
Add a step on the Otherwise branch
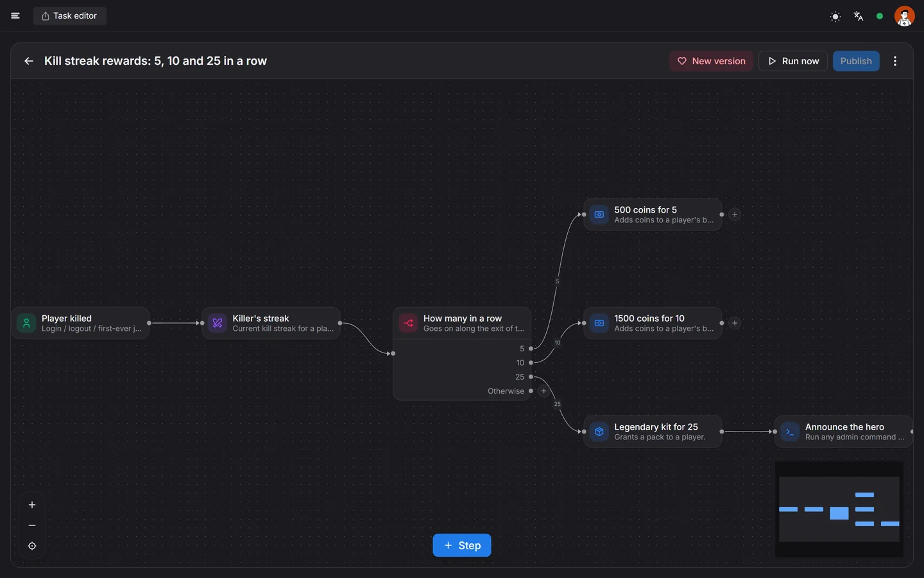pyautogui.click(x=543, y=391)
